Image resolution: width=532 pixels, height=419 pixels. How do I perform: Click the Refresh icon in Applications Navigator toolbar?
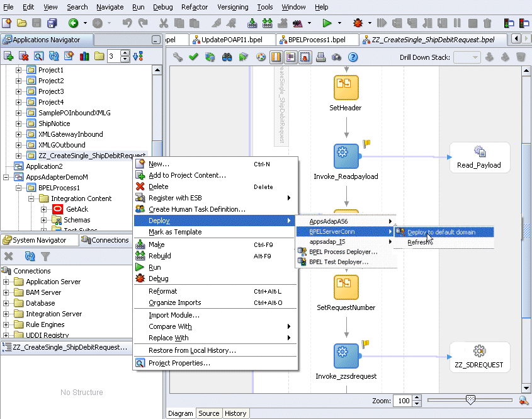54,56
